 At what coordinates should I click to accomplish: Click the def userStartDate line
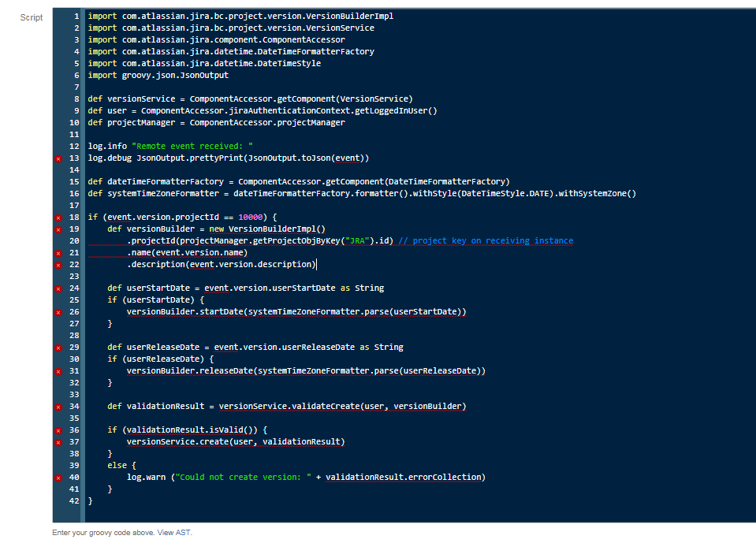pyautogui.click(x=246, y=288)
